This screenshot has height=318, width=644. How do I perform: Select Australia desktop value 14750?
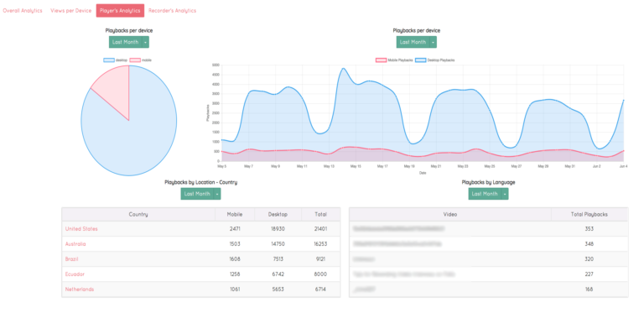pyautogui.click(x=278, y=244)
